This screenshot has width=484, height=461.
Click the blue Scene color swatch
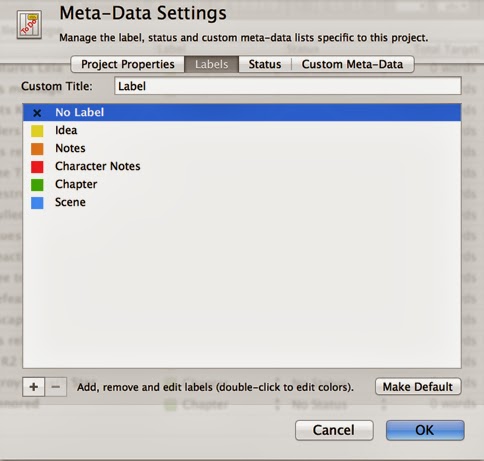[37, 203]
